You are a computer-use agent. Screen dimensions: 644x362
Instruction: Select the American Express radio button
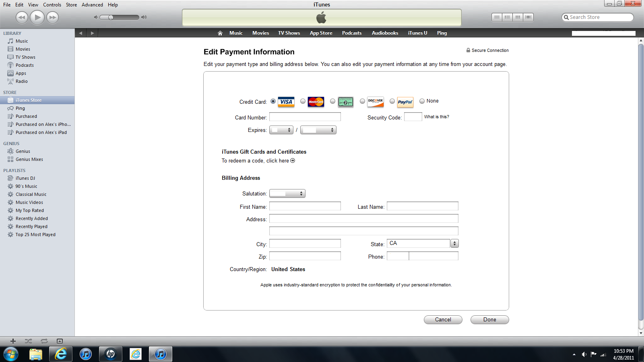pos(332,101)
